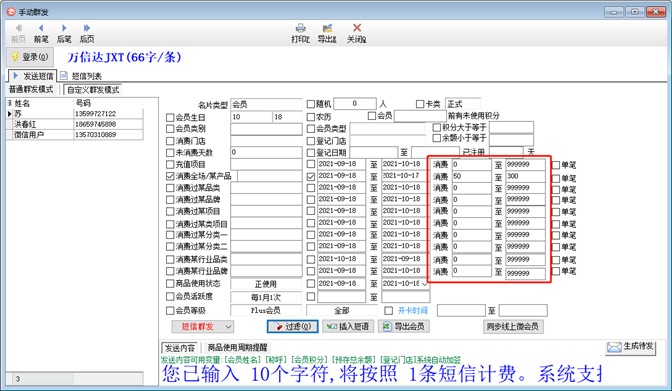Open the 2021-10-18 end date dropdown arrow

point(425,284)
